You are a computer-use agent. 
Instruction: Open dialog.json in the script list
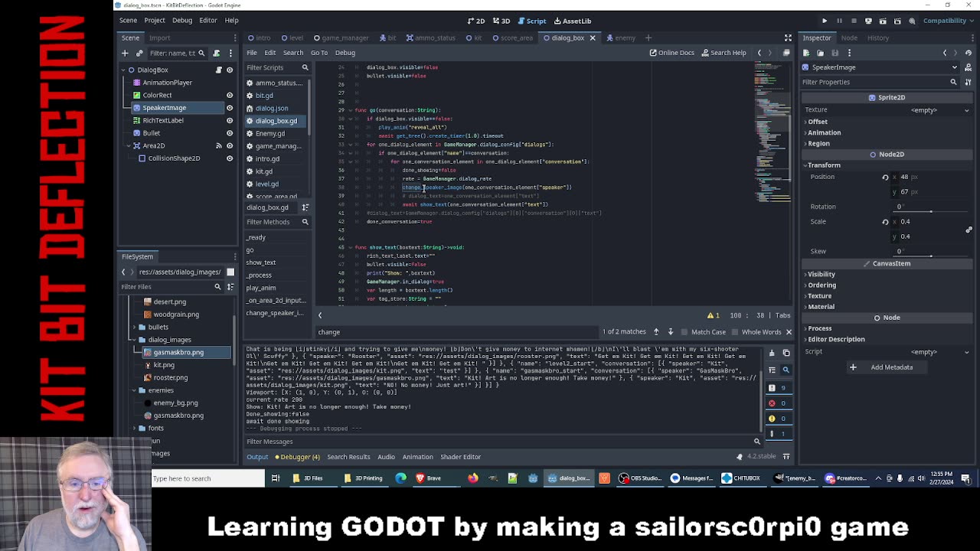tap(271, 108)
